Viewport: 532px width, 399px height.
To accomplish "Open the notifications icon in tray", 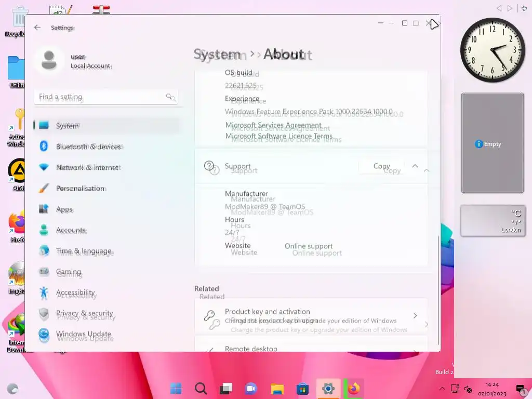I will tap(521, 389).
